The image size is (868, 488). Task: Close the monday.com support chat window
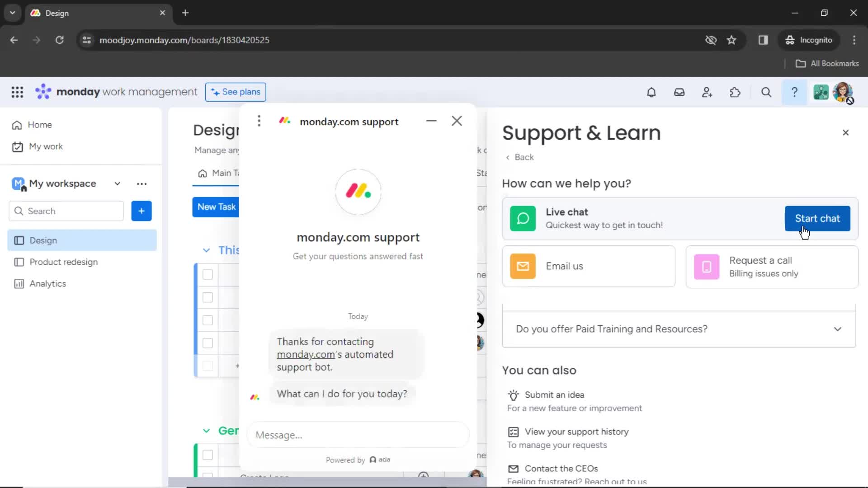(x=457, y=121)
